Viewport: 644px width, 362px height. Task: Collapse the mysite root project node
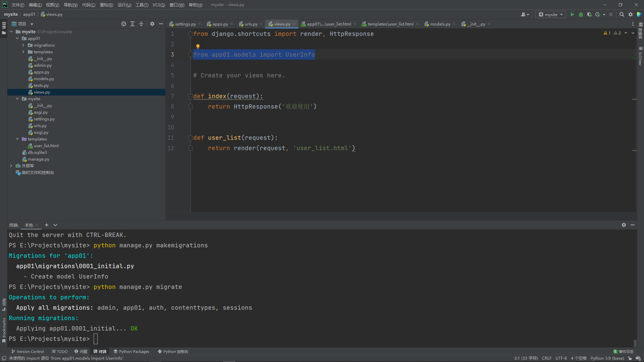pos(11,32)
